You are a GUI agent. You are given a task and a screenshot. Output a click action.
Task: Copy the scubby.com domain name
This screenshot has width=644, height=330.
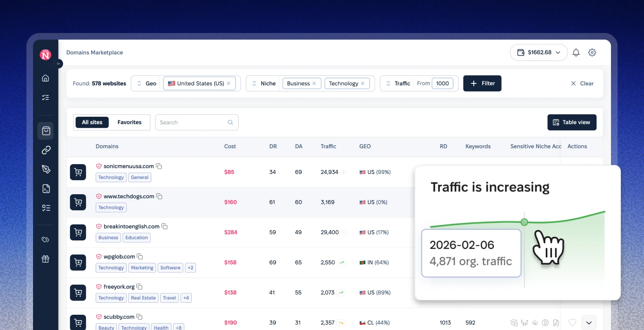coord(140,317)
